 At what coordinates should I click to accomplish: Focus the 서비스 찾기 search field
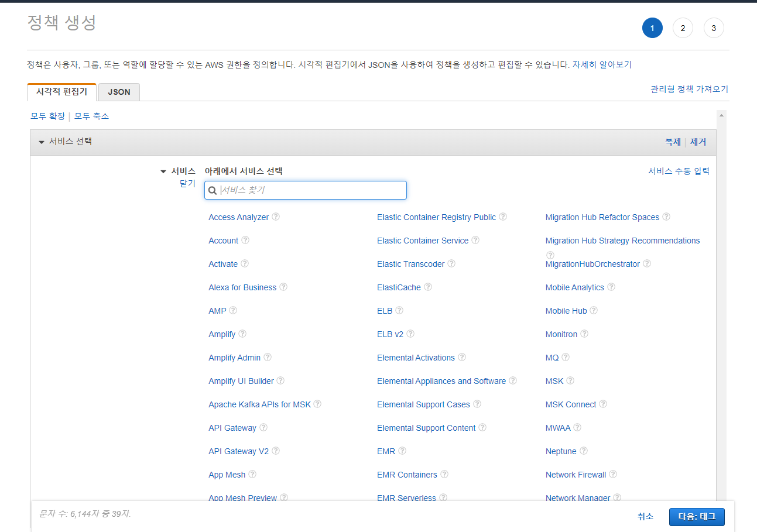[x=306, y=190]
